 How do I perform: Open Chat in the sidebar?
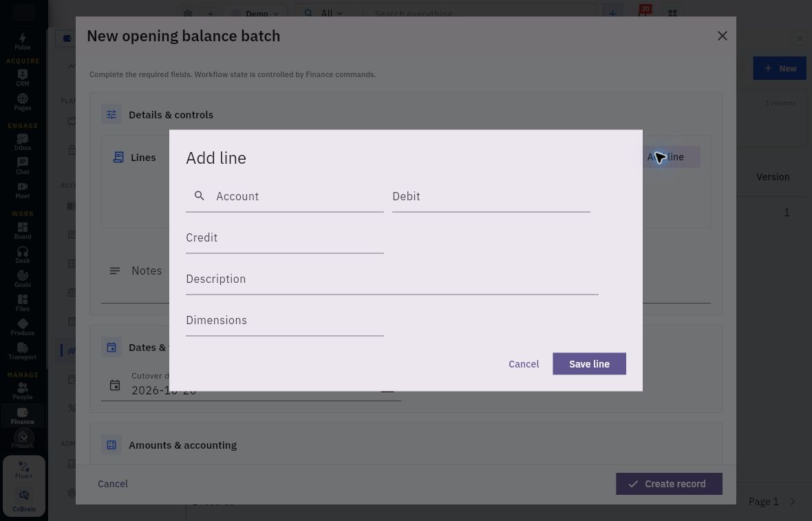pyautogui.click(x=22, y=167)
